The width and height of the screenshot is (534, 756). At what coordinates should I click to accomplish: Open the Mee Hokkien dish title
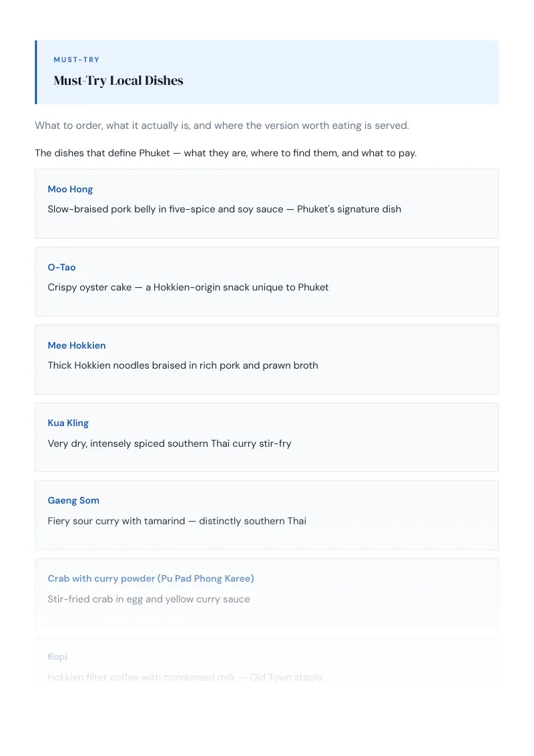(x=77, y=345)
